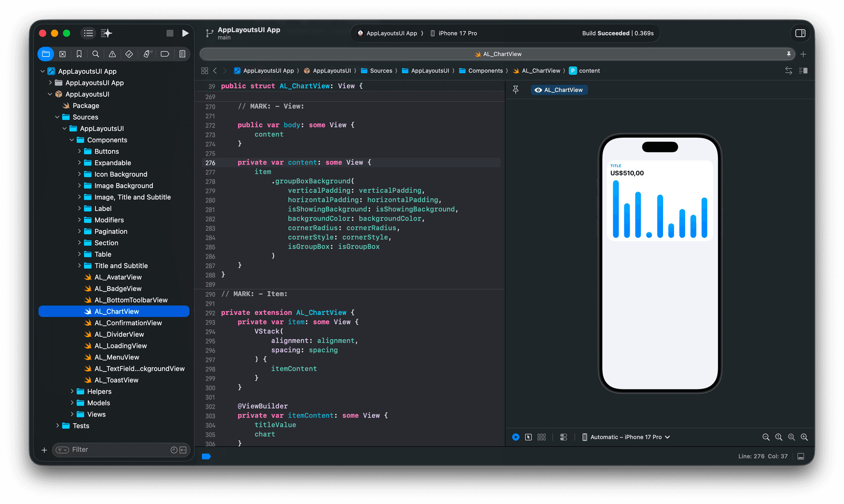The width and height of the screenshot is (844, 504).
Task: Enable Live preview mode
Action: pos(516,437)
